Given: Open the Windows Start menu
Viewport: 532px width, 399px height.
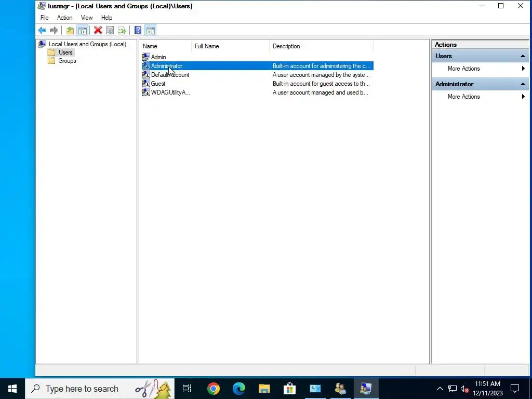Looking at the screenshot, I should tap(12, 389).
